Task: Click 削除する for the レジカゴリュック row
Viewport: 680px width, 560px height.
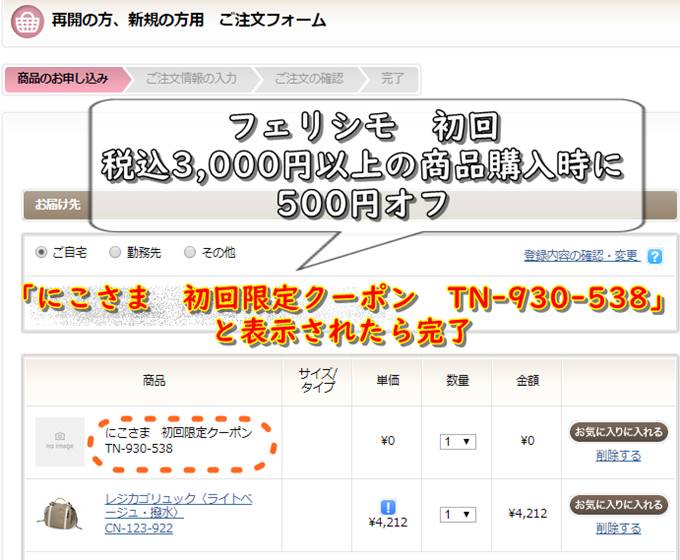Action: (x=618, y=529)
